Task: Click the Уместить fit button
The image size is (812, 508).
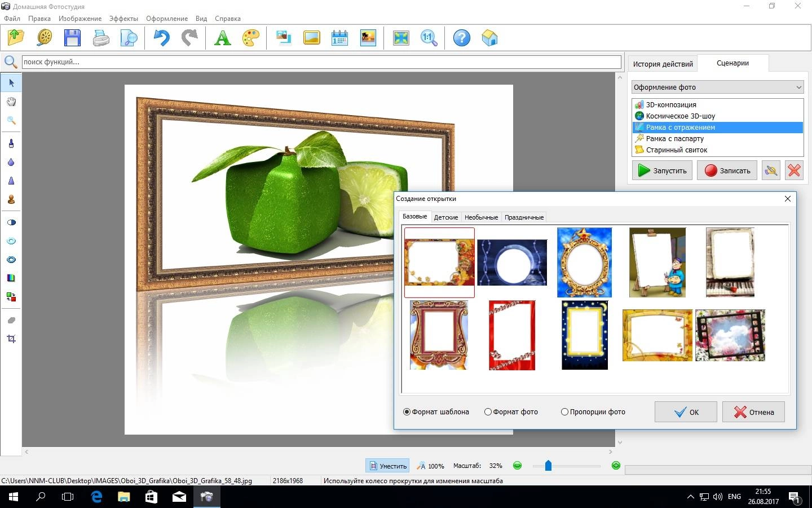Action: coord(387,466)
